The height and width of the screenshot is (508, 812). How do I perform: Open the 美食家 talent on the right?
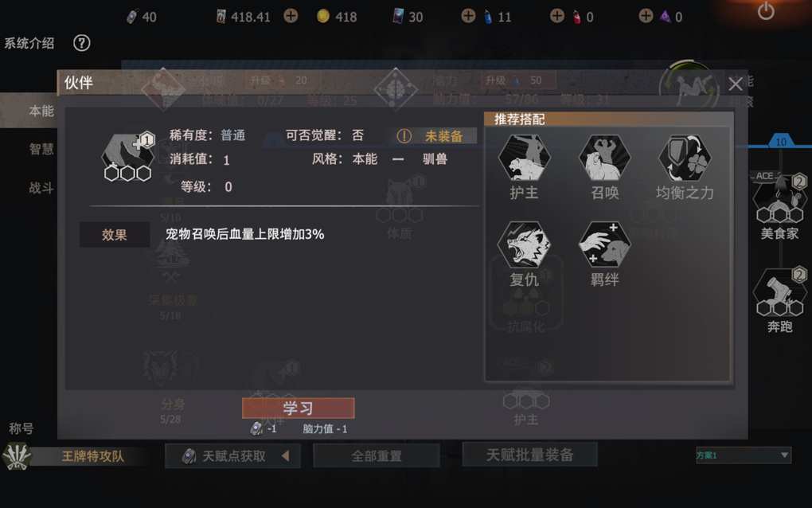779,204
